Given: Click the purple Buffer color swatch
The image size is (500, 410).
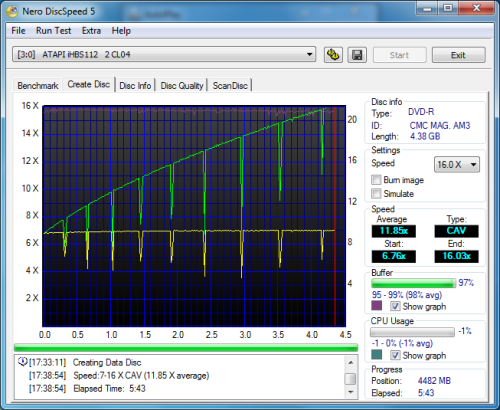Looking at the screenshot, I should coord(377,306).
